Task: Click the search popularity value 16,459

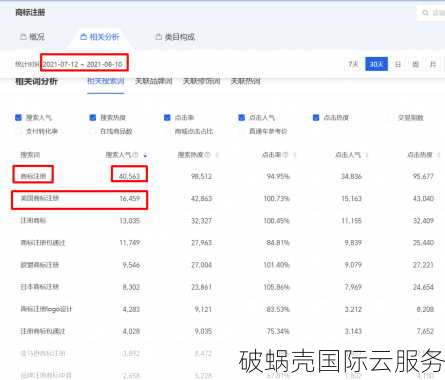Action: point(130,198)
